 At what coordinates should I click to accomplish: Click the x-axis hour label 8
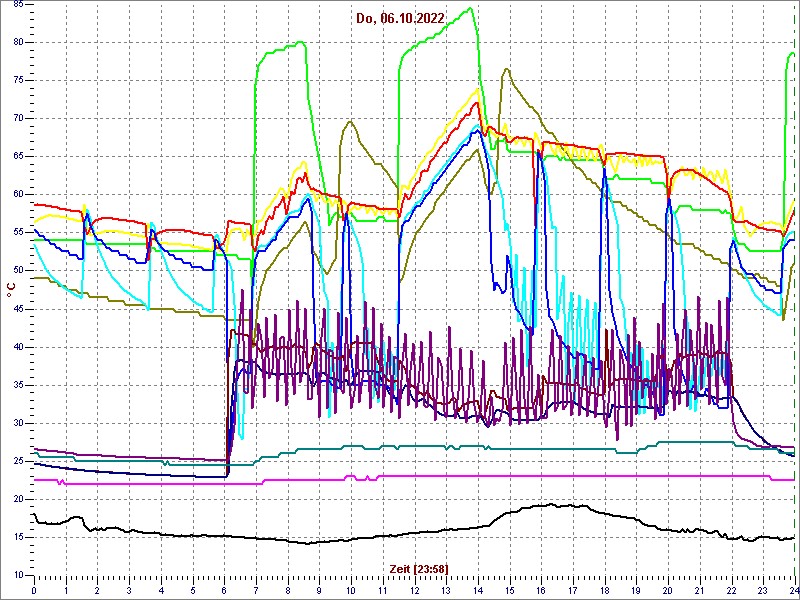tap(288, 590)
